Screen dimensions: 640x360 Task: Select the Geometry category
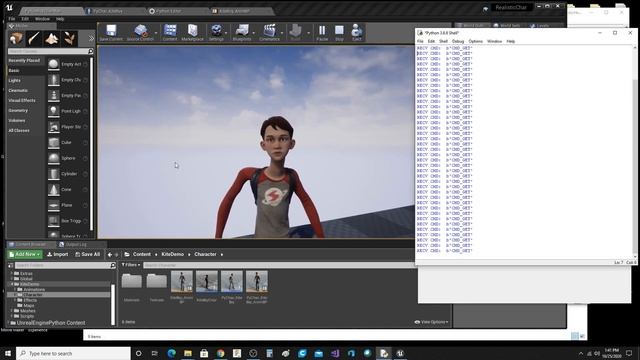[18, 110]
